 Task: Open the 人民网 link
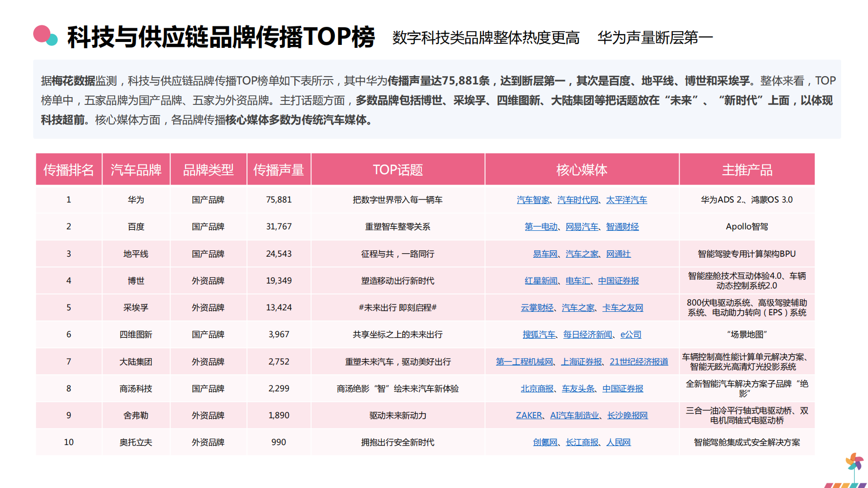619,443
